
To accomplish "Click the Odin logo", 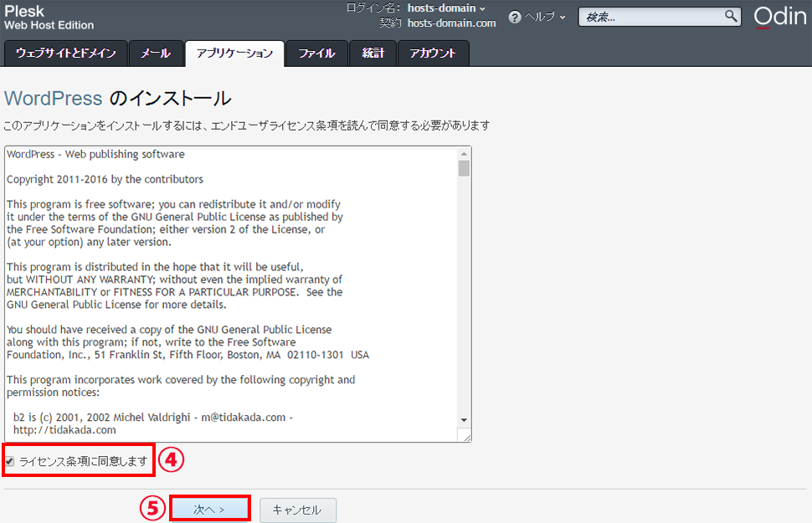I will pos(780,17).
